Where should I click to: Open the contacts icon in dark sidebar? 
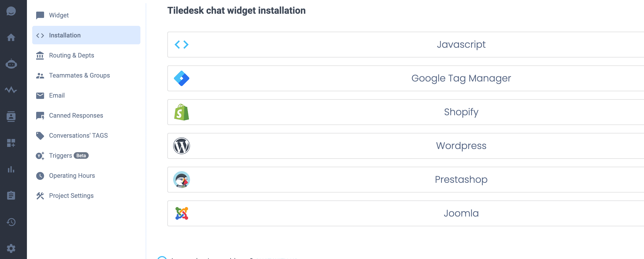[11, 116]
